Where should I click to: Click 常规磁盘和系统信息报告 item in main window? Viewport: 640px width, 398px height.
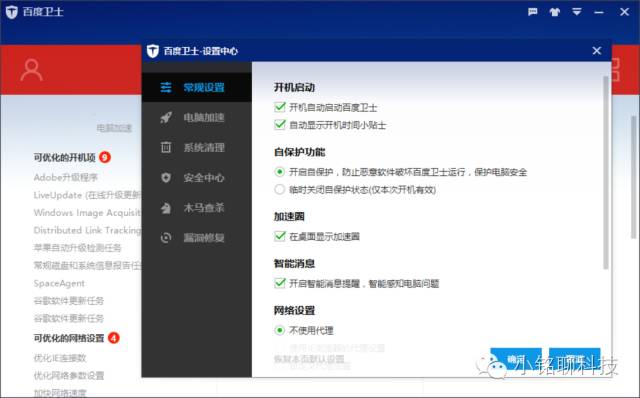(x=87, y=266)
